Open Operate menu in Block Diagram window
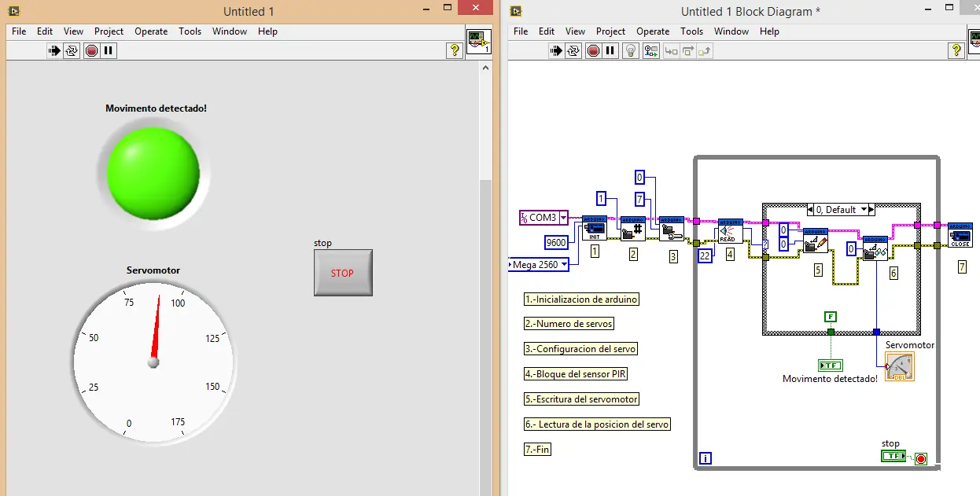Image resolution: width=980 pixels, height=496 pixels. click(x=653, y=31)
